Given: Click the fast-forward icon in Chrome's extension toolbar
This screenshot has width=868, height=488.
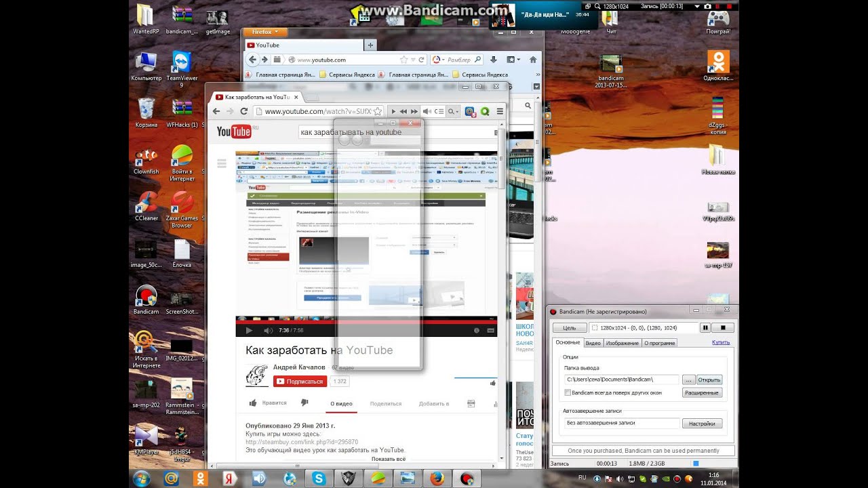Looking at the screenshot, I should tap(414, 111).
